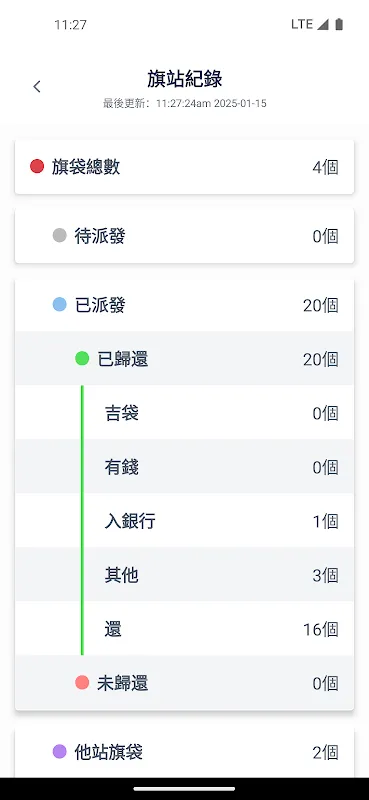Tap the purple dot beside 他站旗袋

(60, 751)
